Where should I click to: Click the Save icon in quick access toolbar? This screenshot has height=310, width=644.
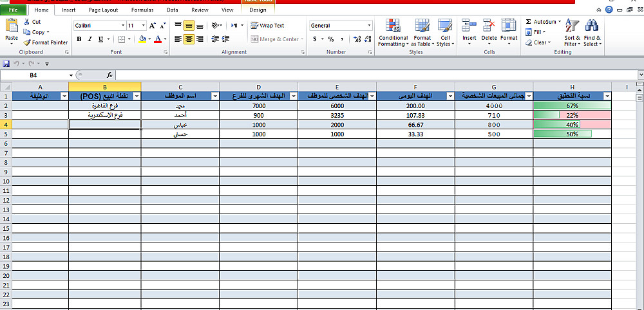click(x=6, y=64)
